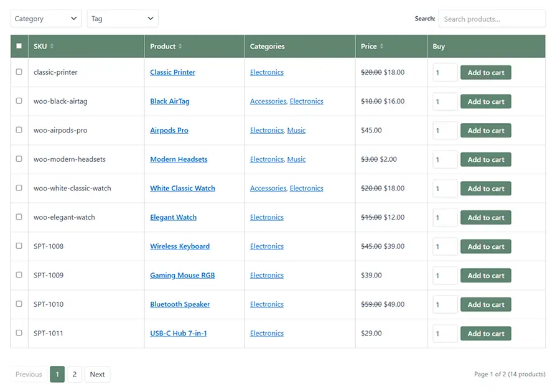Check the woo-black-airtag row checkbox
Viewport: 560px width, 392px height.
coord(19,101)
